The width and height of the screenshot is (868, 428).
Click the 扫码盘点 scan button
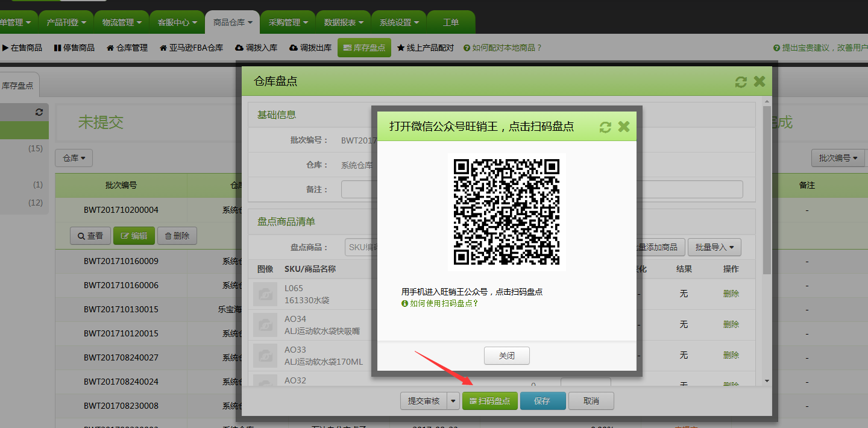(490, 401)
